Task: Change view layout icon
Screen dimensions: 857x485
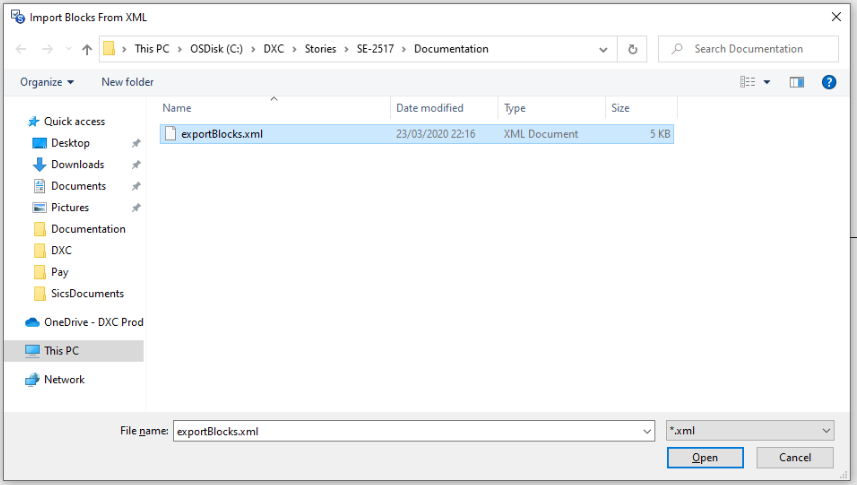Action: coord(747,82)
